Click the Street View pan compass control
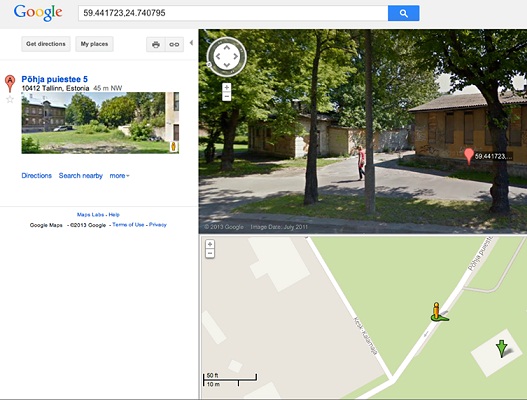The image size is (527, 400). click(x=227, y=56)
